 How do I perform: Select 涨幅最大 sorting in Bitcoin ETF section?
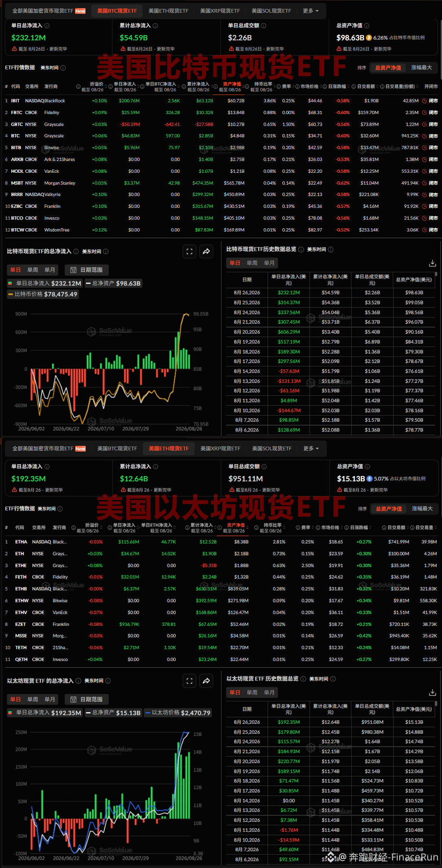click(422, 68)
